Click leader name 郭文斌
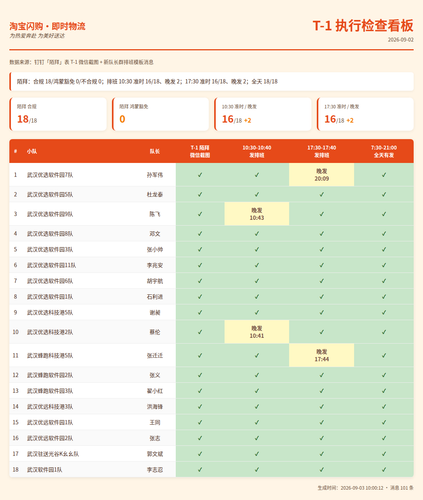The image size is (423, 500). coord(155,454)
